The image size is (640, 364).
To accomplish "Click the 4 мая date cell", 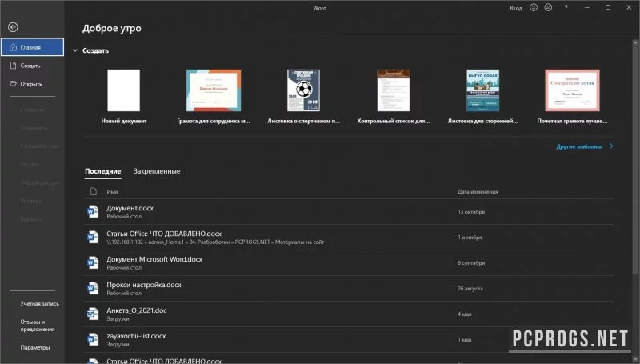I will (x=465, y=314).
